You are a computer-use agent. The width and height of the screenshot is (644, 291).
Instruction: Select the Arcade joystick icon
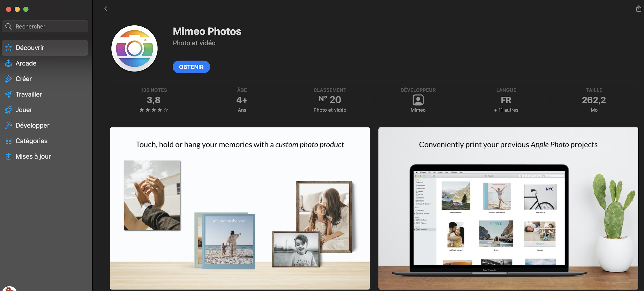click(x=9, y=63)
